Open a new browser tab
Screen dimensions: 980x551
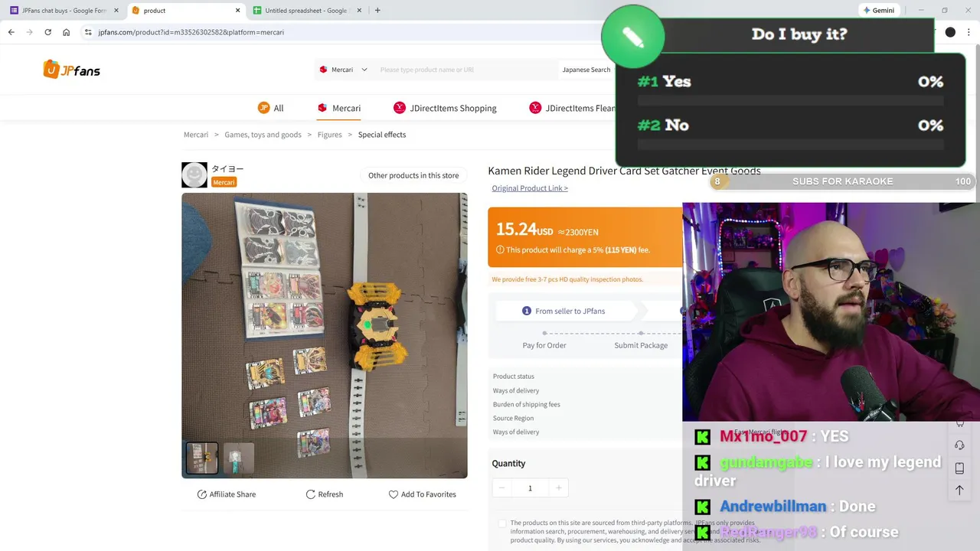pyautogui.click(x=377, y=11)
